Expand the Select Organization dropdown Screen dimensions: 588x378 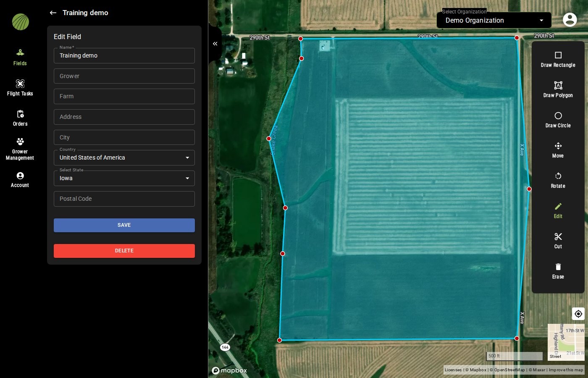point(494,20)
